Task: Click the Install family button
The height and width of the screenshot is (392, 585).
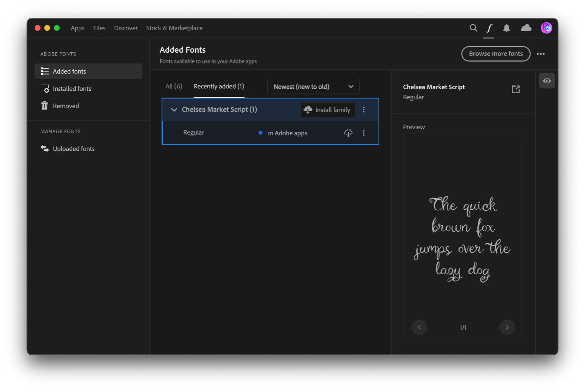Action: tap(328, 110)
